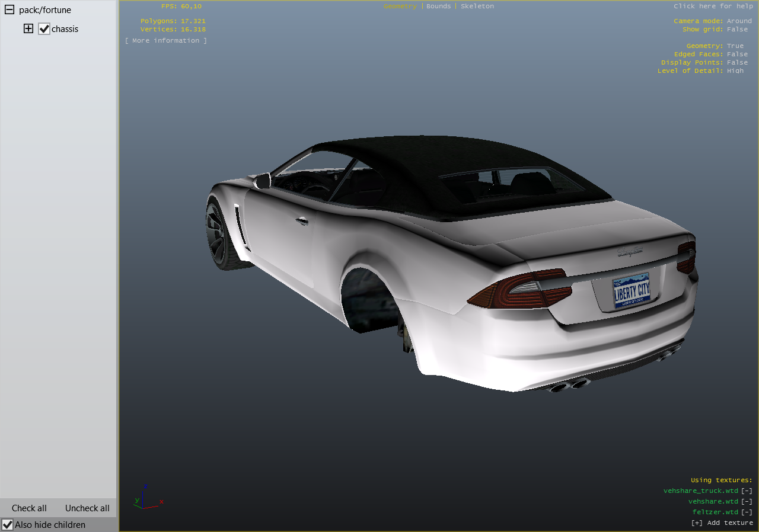Click the car's left rear tail light
Viewport: 759px width, 532px height.
[x=519, y=289]
